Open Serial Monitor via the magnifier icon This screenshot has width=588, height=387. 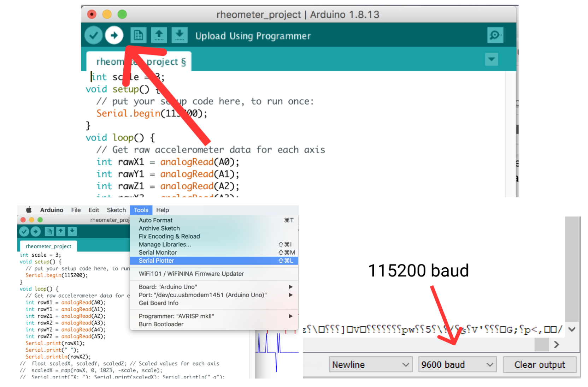pyautogui.click(x=495, y=35)
